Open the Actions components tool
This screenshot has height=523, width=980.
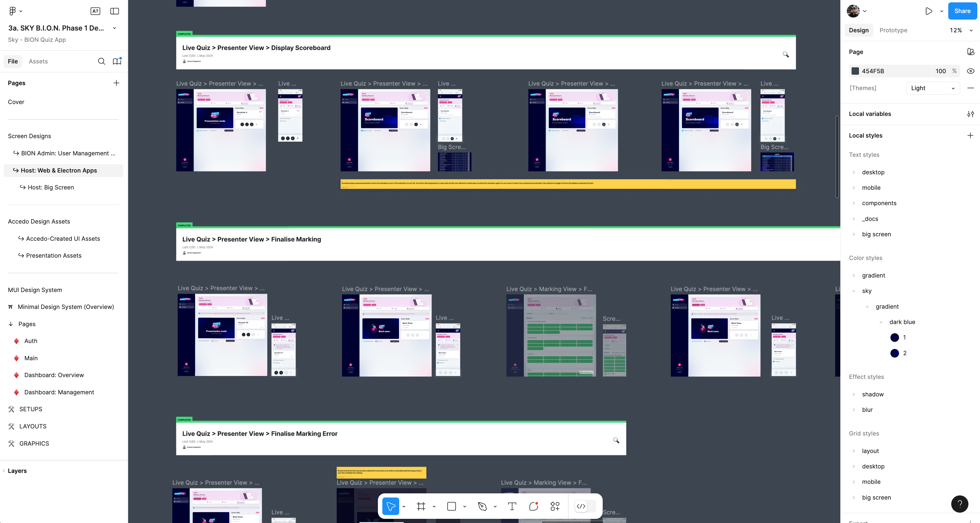[555, 506]
